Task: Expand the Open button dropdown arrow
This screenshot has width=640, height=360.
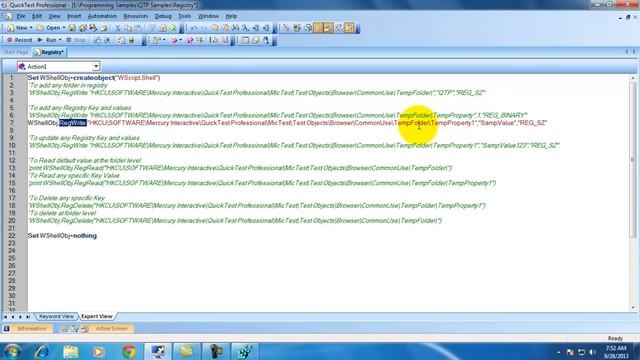Action: click(x=64, y=28)
